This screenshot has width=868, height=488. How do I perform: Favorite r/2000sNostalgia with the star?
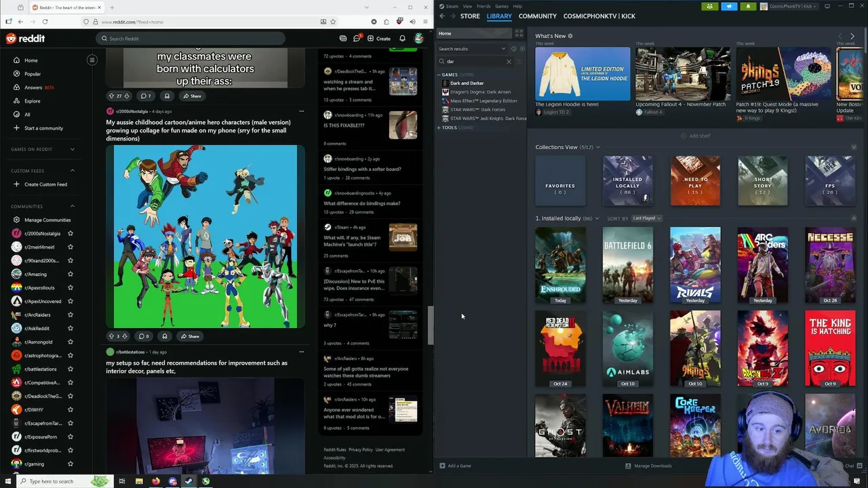pos(70,233)
